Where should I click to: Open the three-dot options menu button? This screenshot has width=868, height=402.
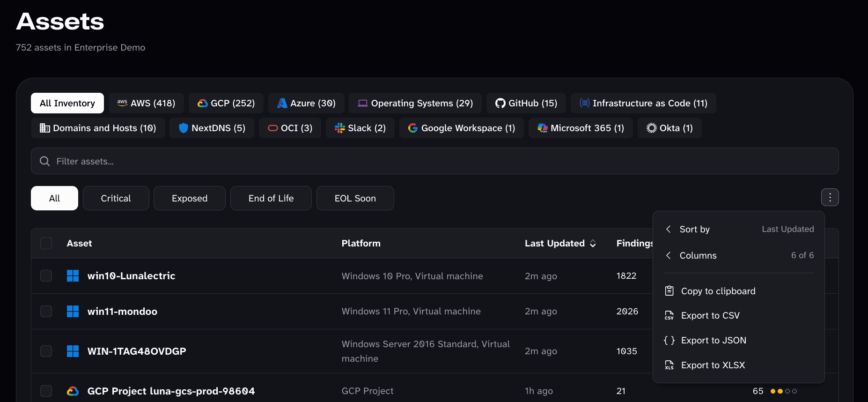[830, 197]
